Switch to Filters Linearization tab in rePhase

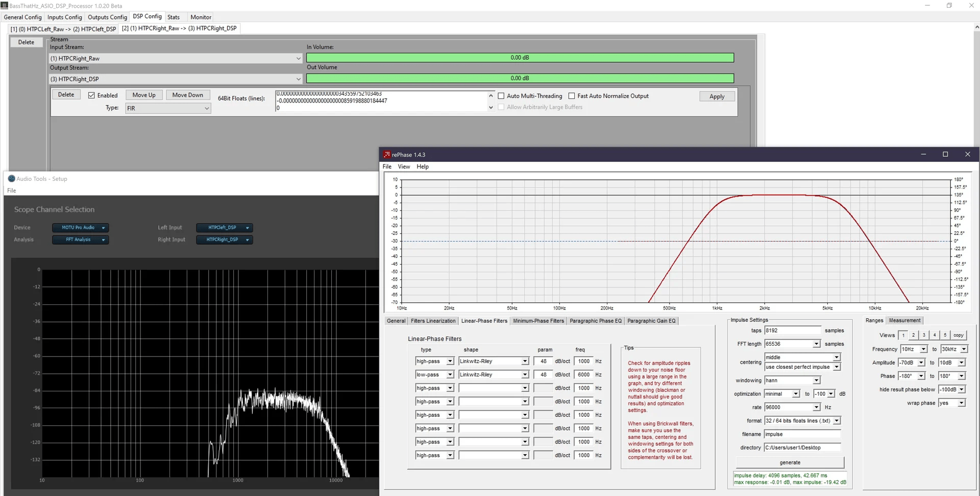(433, 321)
